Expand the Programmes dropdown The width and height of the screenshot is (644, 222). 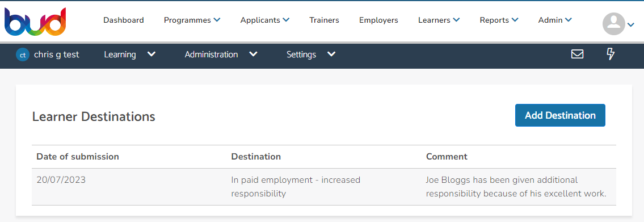192,20
